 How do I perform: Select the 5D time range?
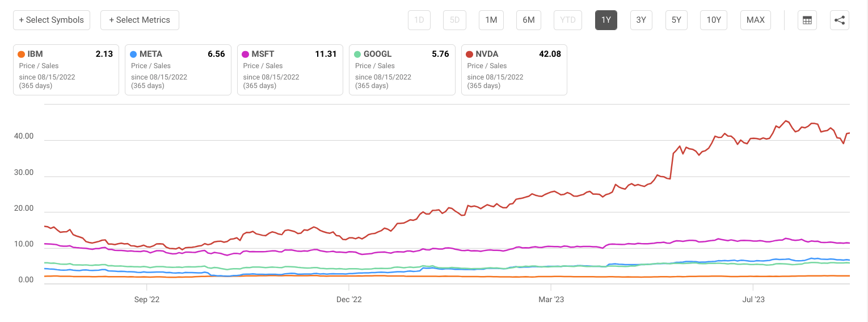click(x=454, y=20)
